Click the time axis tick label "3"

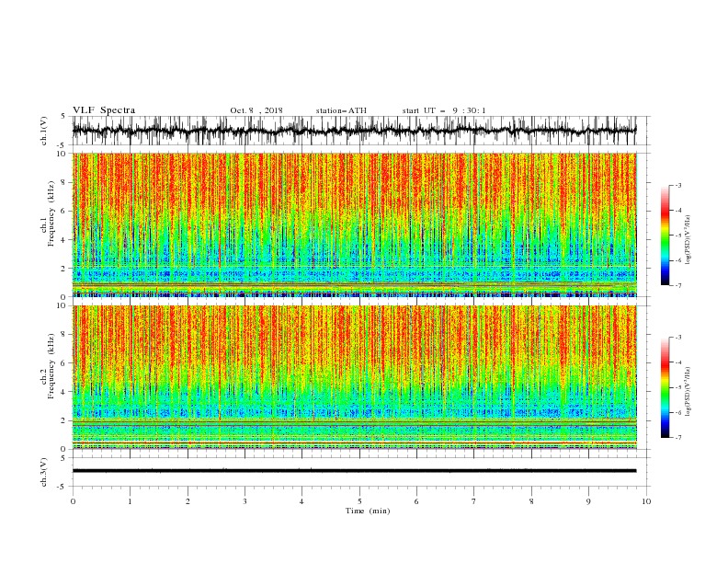[245, 501]
